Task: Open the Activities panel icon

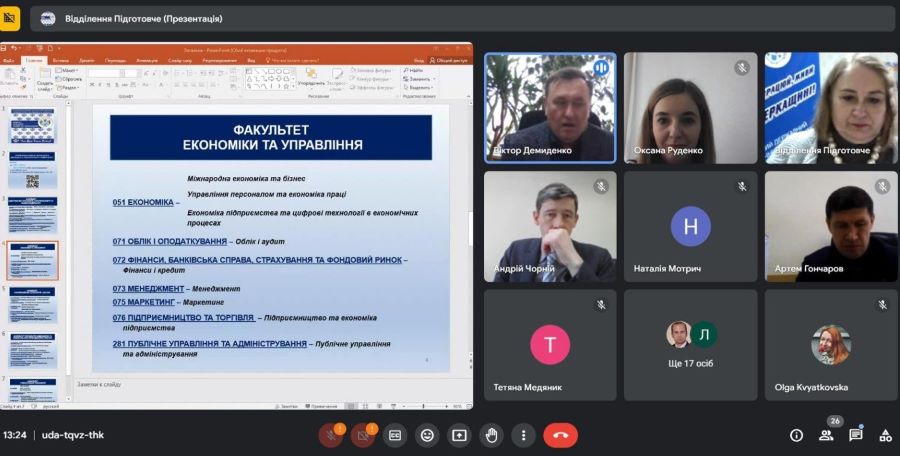Action: [x=885, y=435]
